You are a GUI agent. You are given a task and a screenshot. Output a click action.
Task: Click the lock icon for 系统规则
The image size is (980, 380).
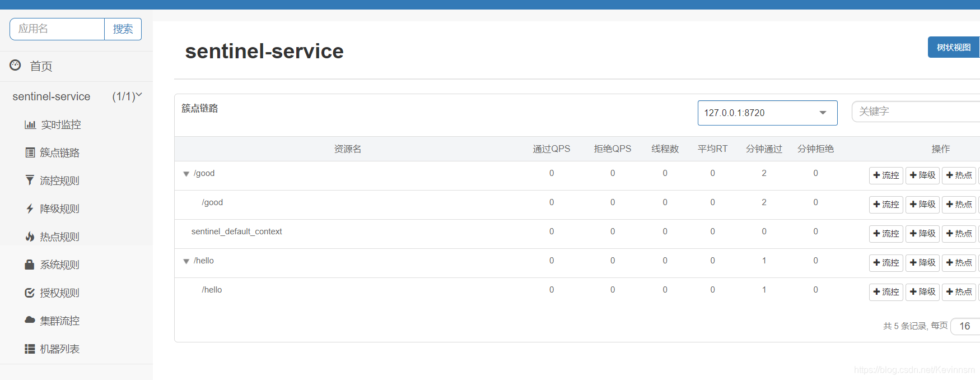tap(30, 264)
